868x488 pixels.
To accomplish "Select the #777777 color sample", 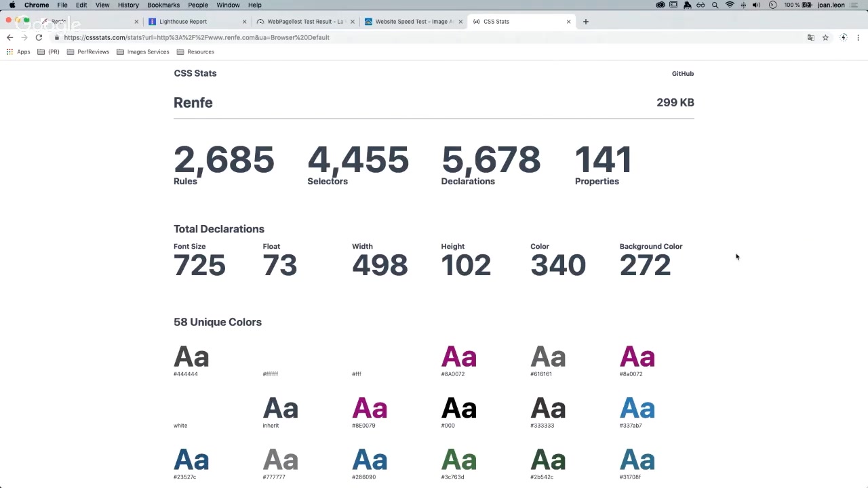I will (280, 464).
